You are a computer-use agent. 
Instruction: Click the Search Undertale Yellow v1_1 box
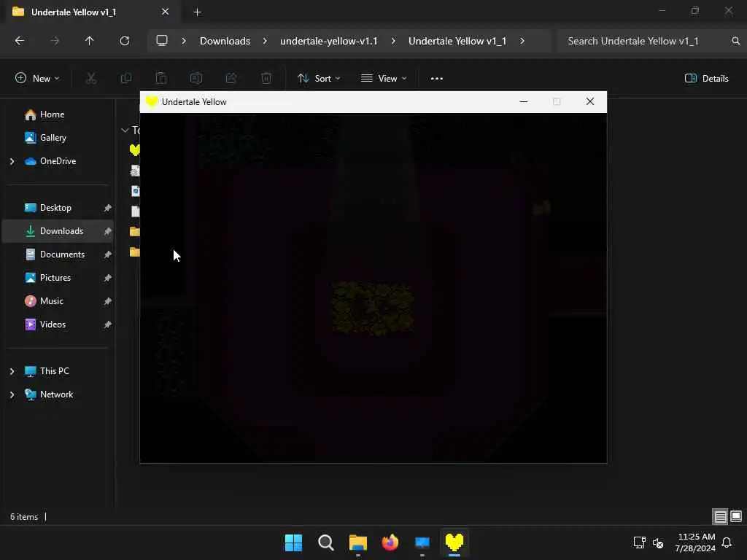coord(650,41)
